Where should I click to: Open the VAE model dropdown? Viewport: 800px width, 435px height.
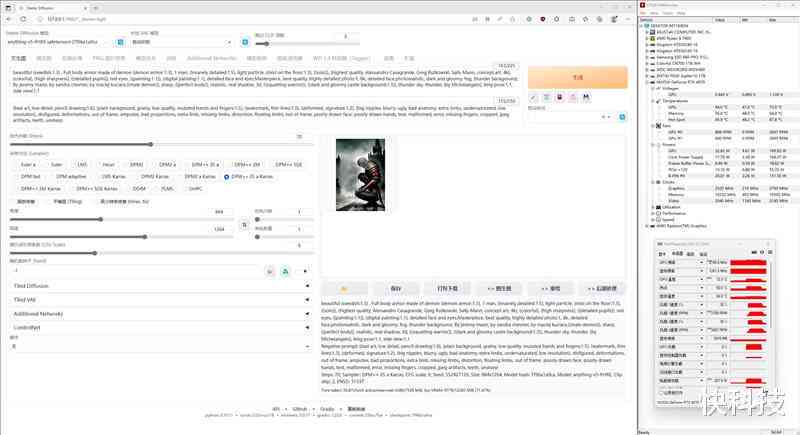point(182,42)
